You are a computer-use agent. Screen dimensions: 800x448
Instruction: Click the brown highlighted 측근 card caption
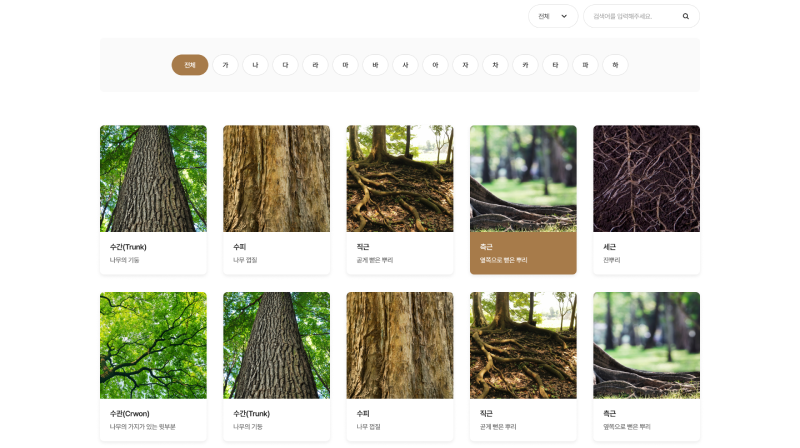(x=523, y=253)
